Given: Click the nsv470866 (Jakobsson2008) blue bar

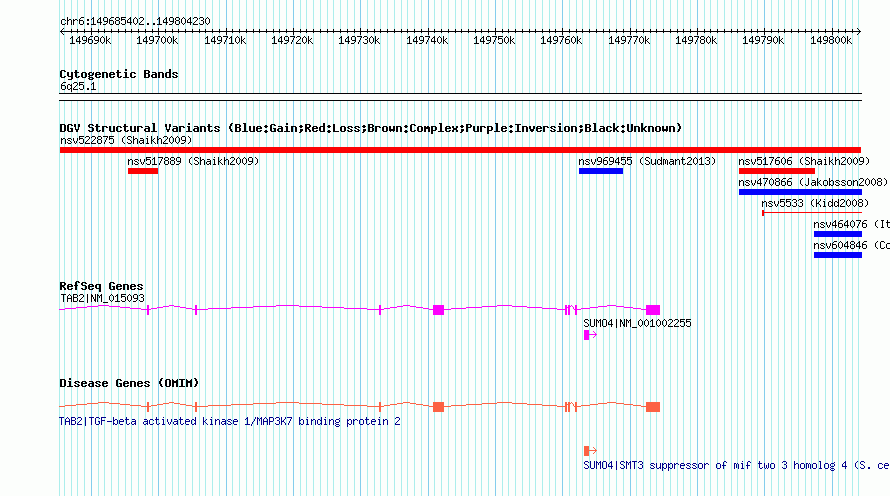Looking at the screenshot, I should click(x=800, y=192).
